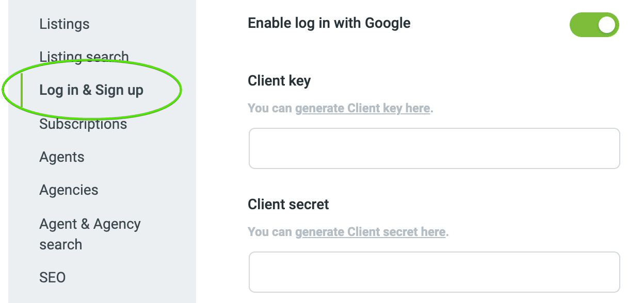Click the Enable log in with Google label
Image resolution: width=644 pixels, height=303 pixels.
[329, 23]
